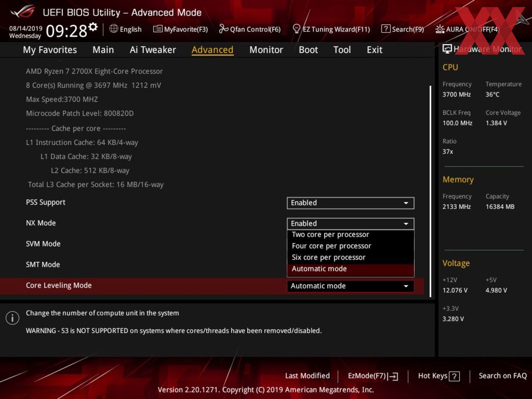Choose Automatic mode in dropdown list

[x=350, y=269]
